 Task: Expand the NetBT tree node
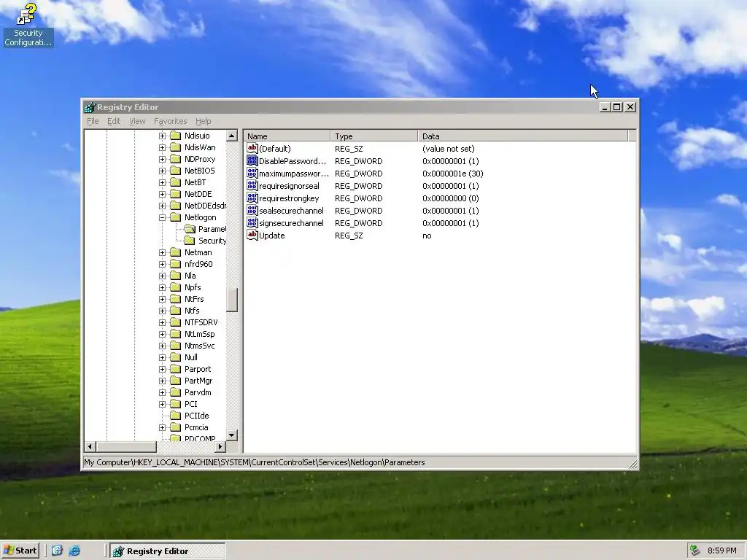(162, 182)
